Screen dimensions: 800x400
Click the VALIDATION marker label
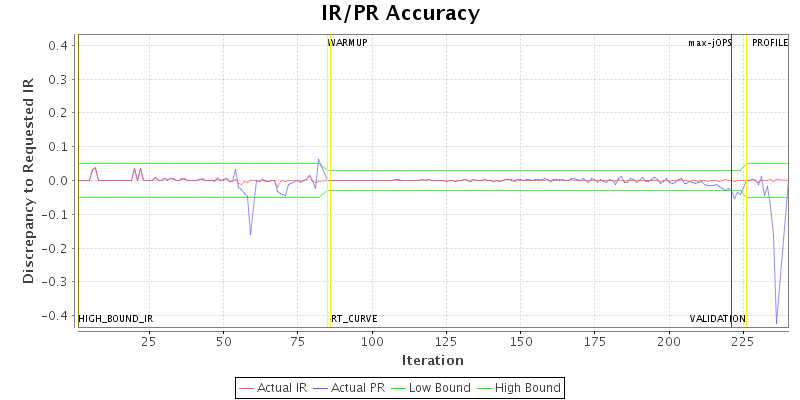click(717, 319)
